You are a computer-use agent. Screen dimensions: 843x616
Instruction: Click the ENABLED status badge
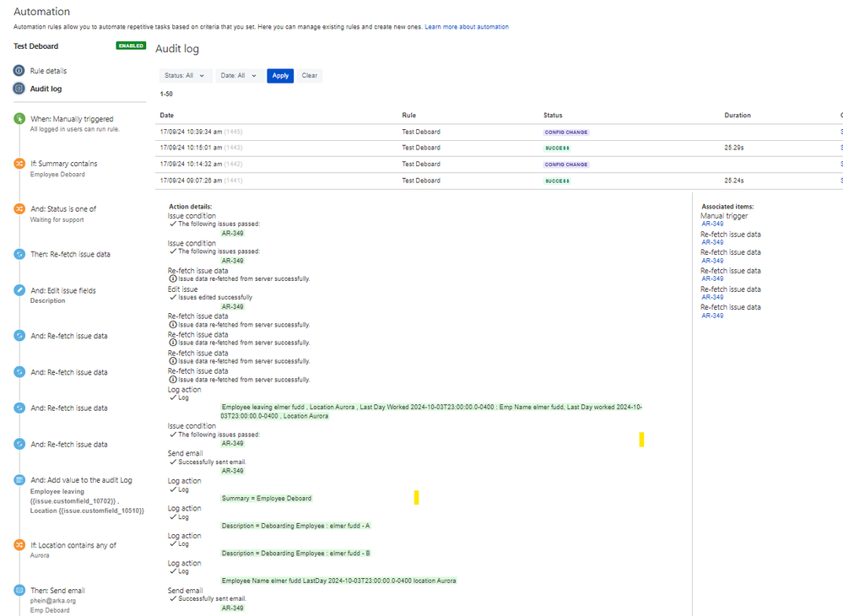[x=131, y=46]
